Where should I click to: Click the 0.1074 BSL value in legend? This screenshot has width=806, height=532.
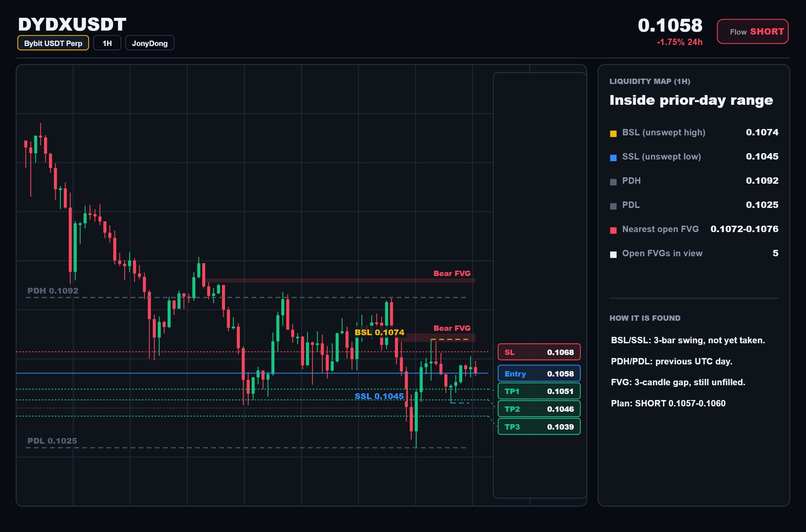pyautogui.click(x=762, y=132)
